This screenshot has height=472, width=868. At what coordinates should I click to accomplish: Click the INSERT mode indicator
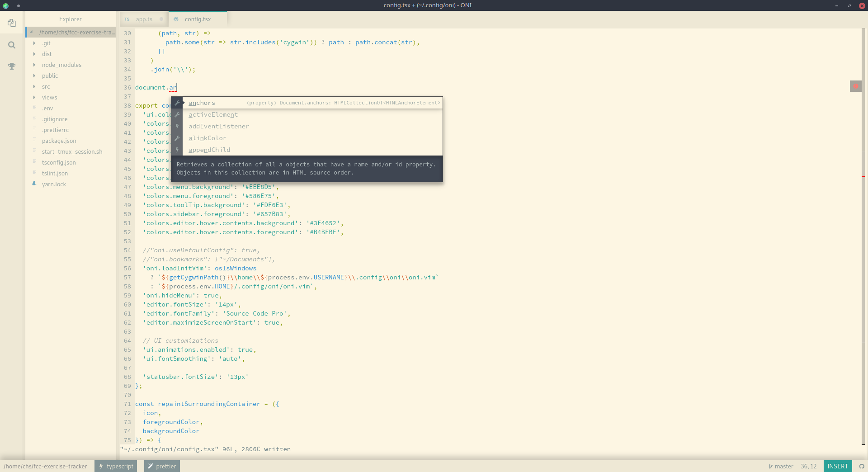(838, 466)
